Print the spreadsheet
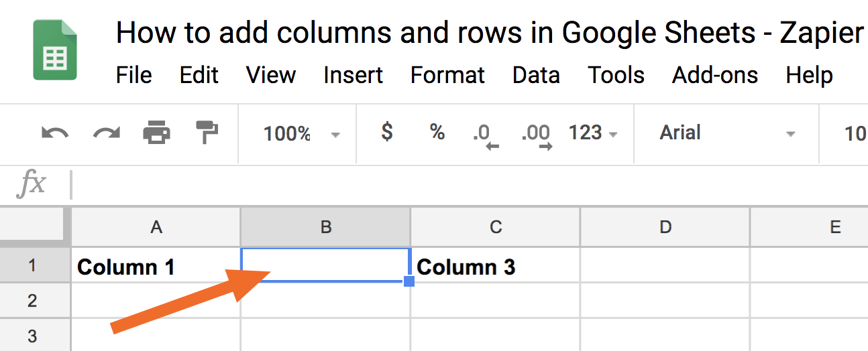 click(157, 133)
